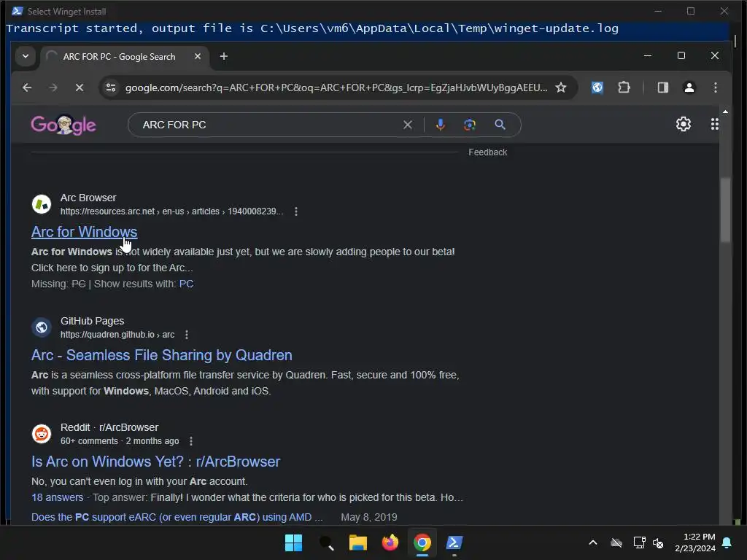
Task: Open File Explorer from taskbar
Action: 357,542
